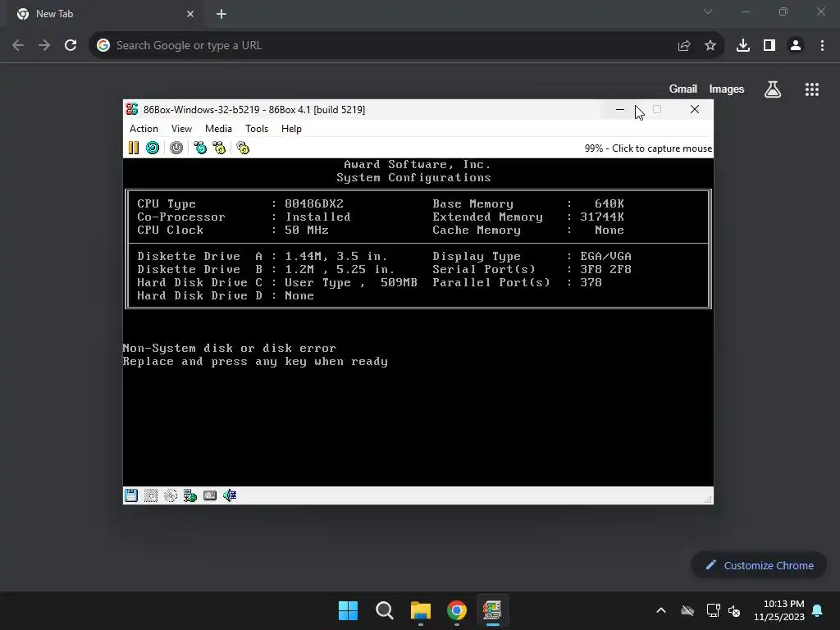840x630 pixels.
Task: Select the New Tab tab
Action: tap(105, 15)
